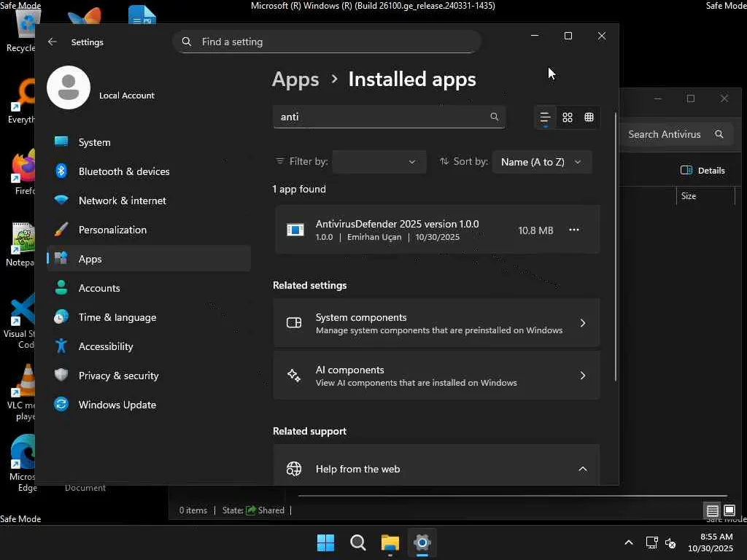Click the search magnifier in apps filter box

click(494, 117)
